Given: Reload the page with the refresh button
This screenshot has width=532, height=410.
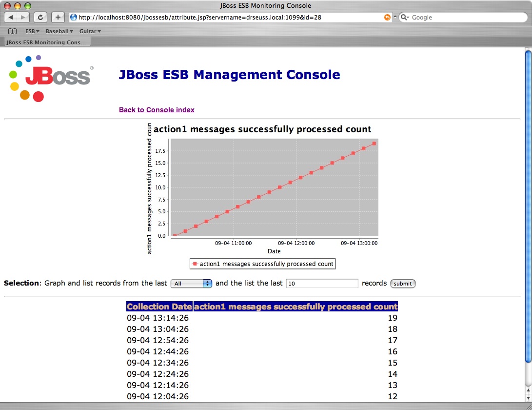Looking at the screenshot, I should click(40, 17).
